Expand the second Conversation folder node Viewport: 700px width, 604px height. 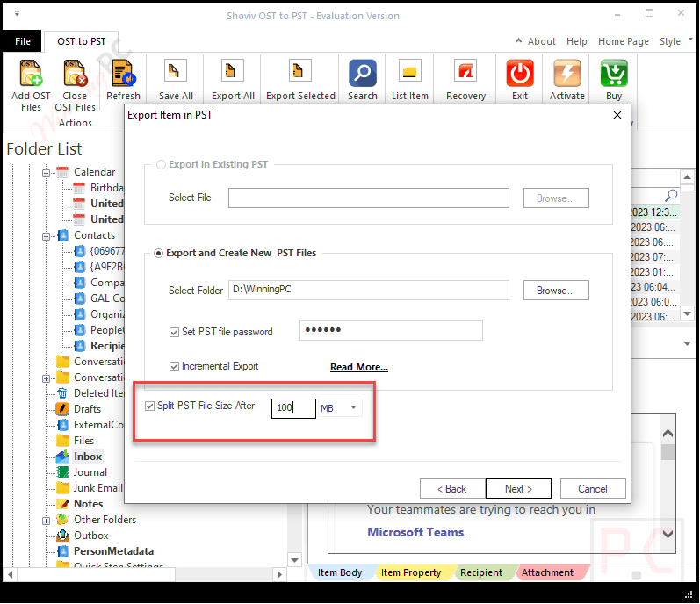(x=46, y=378)
